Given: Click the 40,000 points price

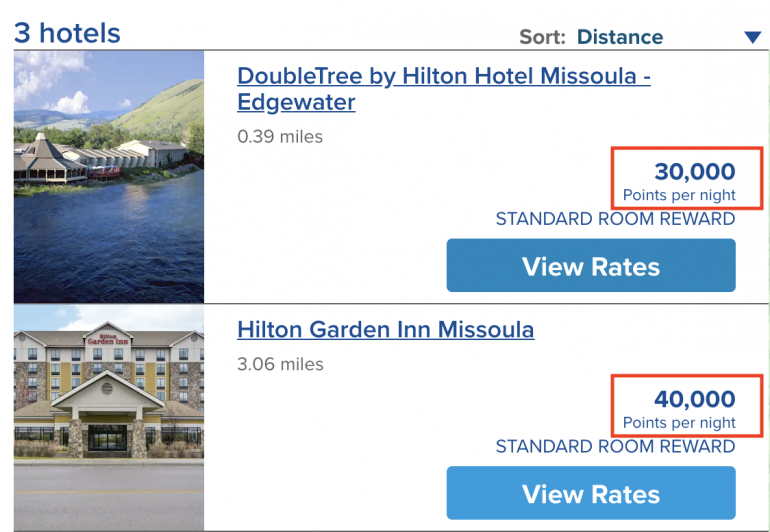Looking at the screenshot, I should click(694, 400).
